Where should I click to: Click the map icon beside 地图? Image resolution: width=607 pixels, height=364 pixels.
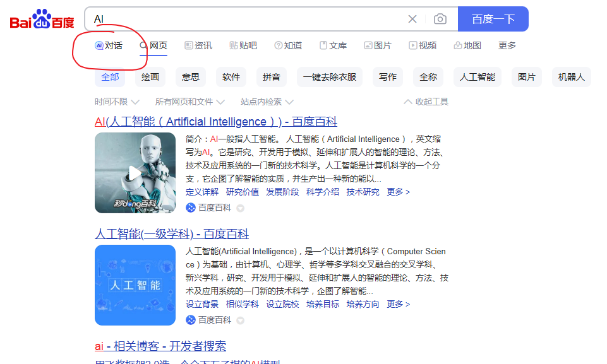pos(458,45)
